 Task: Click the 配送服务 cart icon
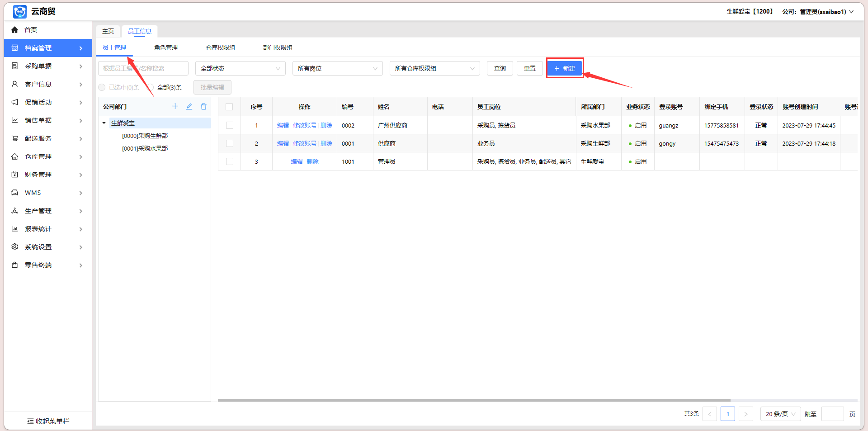click(15, 138)
